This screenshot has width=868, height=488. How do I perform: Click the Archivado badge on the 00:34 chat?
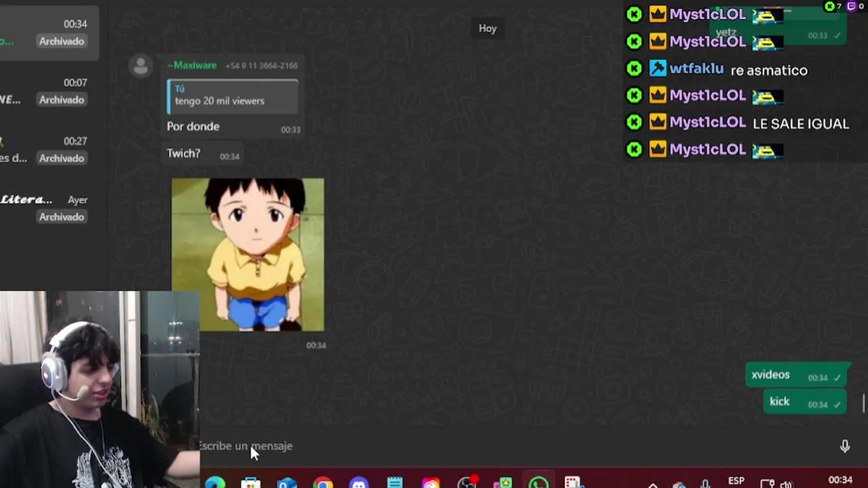point(62,41)
